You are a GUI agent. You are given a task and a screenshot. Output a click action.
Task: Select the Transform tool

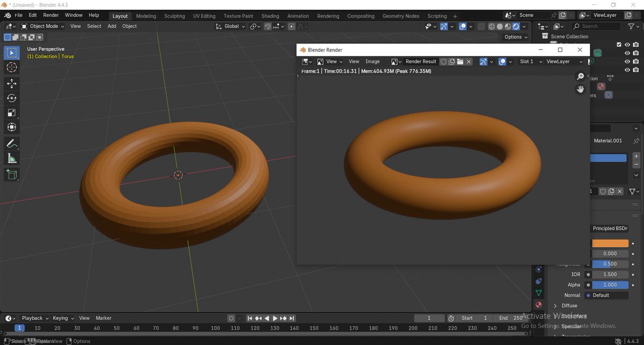tap(12, 127)
